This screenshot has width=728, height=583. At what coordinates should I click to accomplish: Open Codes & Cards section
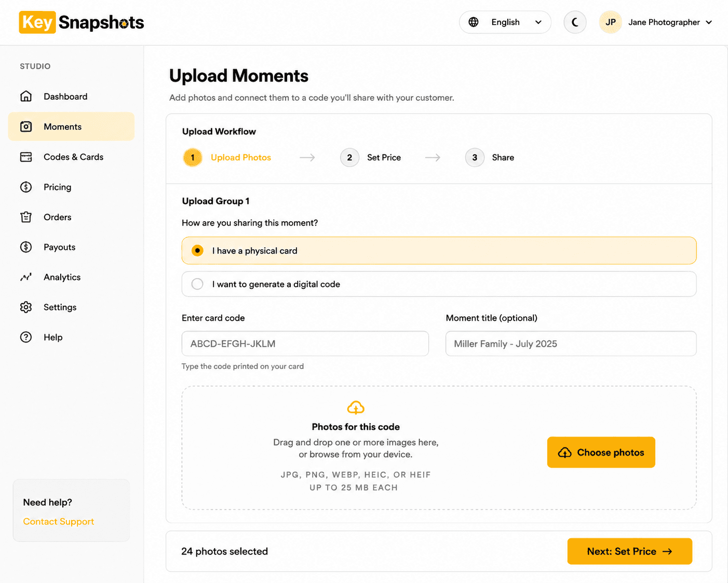coord(71,157)
